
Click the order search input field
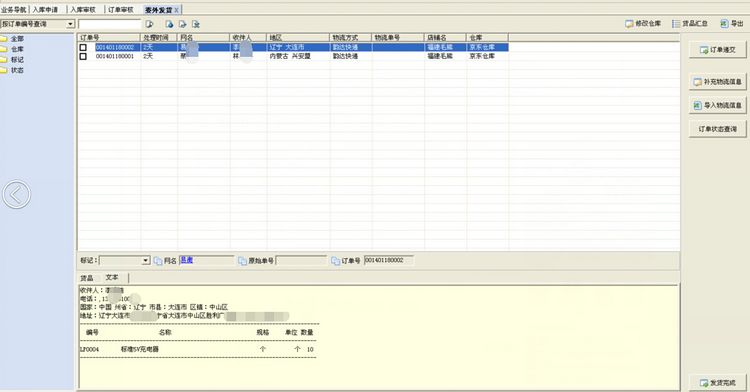[x=110, y=24]
